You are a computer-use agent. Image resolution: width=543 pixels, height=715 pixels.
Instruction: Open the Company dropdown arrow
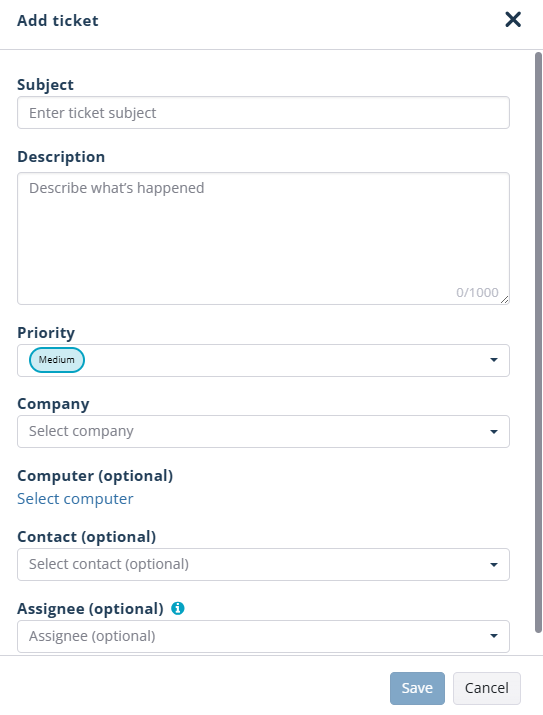click(x=494, y=431)
